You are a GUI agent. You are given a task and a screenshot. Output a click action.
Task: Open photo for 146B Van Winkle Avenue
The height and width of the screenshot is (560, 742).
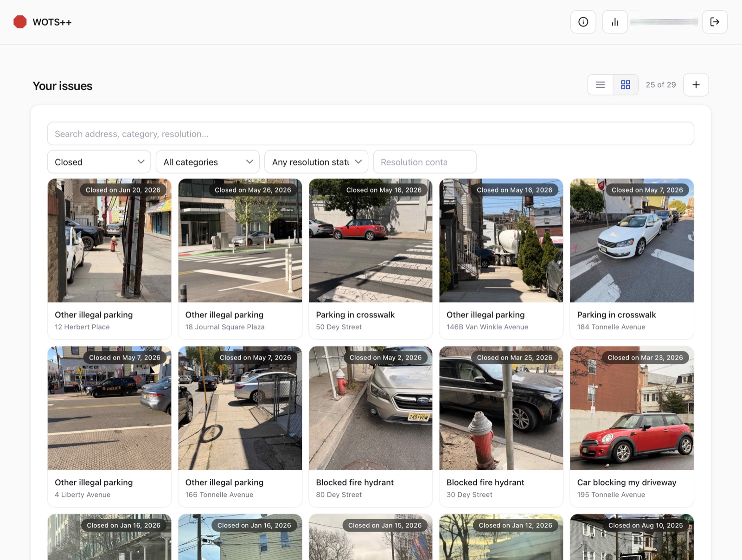point(501,240)
